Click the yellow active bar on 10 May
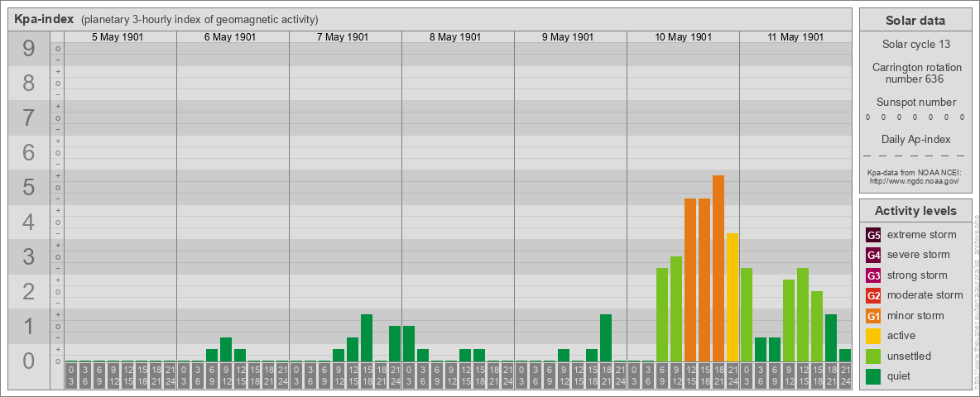Image resolution: width=980 pixels, height=397 pixels. (733, 298)
